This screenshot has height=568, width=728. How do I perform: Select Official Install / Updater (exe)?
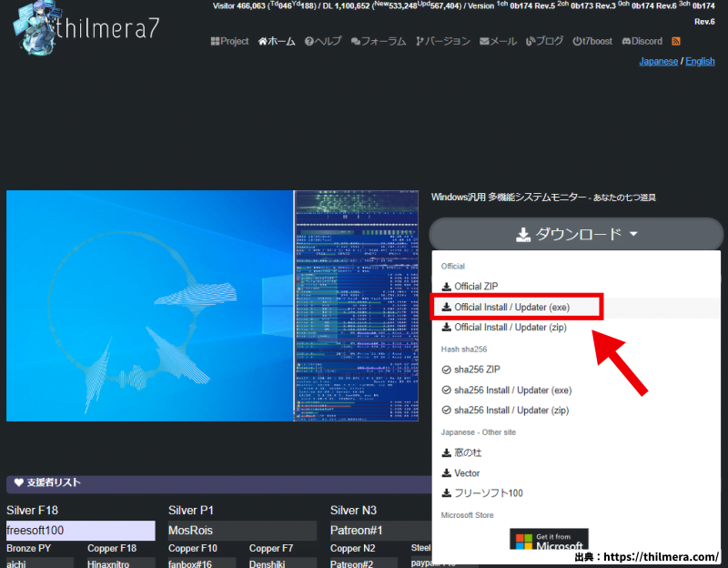tap(511, 308)
